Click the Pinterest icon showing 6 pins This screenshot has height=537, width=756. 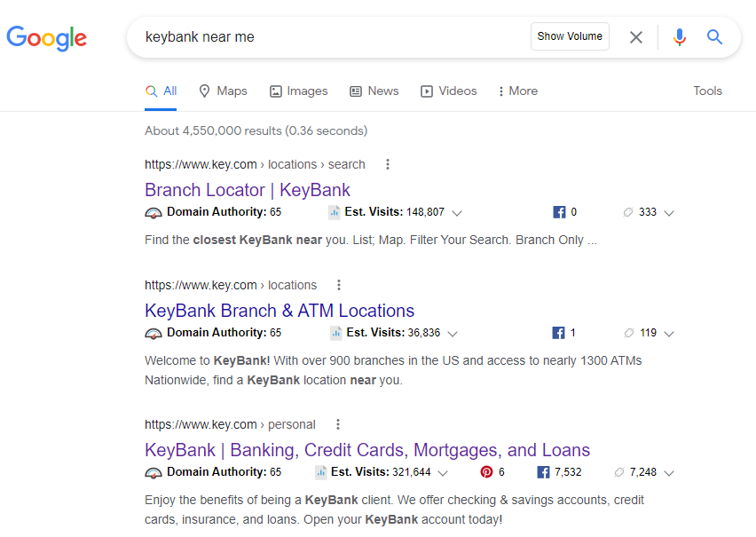pyautogui.click(x=486, y=472)
